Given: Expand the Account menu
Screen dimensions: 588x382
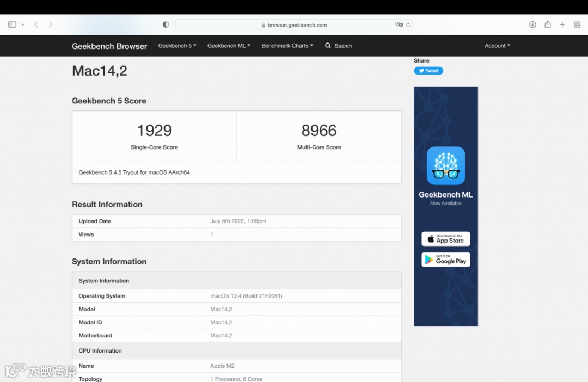Looking at the screenshot, I should [497, 46].
